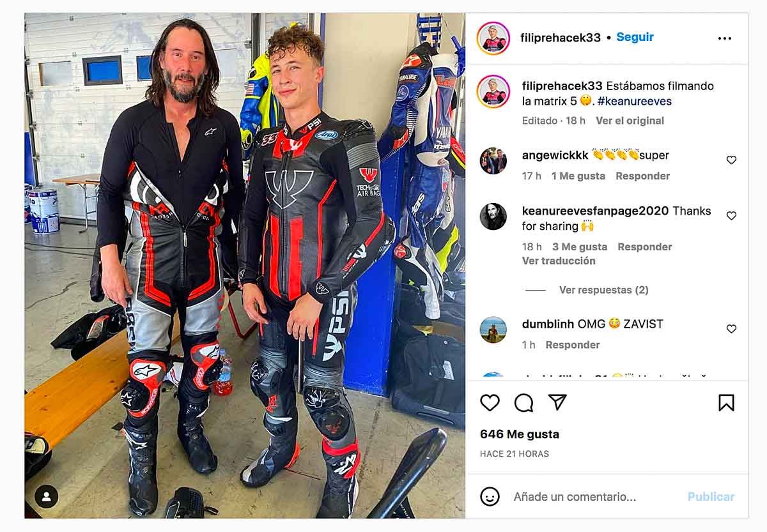767x532 pixels.
Task: Follow the account with Seguir
Action: [x=635, y=37]
